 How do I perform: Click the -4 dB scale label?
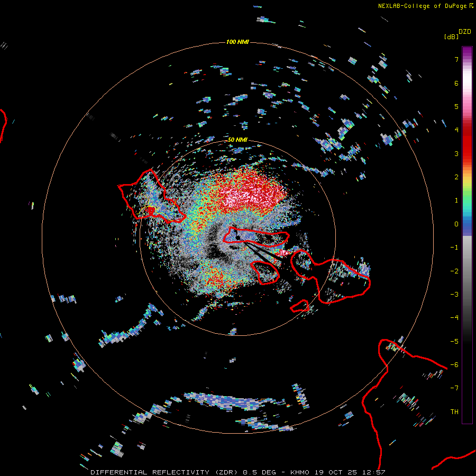[454, 318]
